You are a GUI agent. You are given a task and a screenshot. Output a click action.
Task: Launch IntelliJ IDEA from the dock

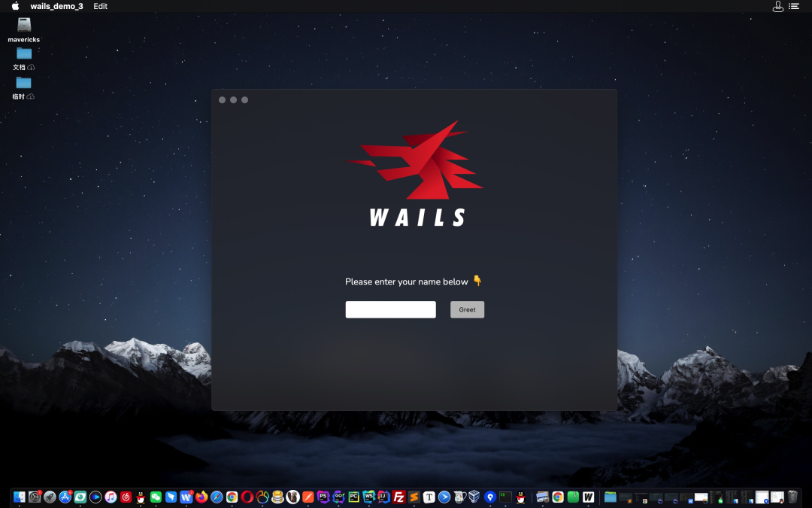click(383, 497)
